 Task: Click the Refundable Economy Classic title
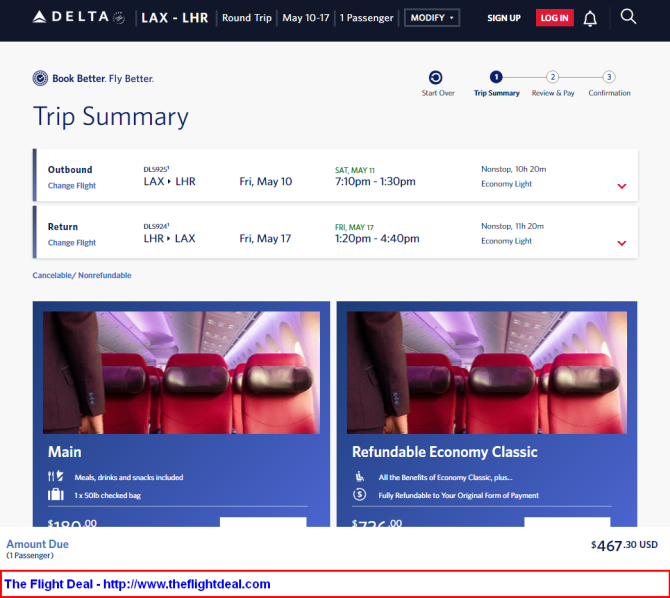tap(444, 452)
